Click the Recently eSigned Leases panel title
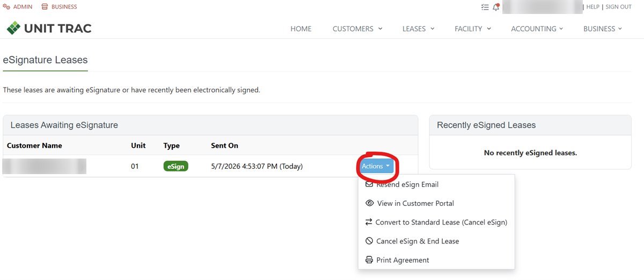This screenshot has width=644, height=280. tap(486, 125)
